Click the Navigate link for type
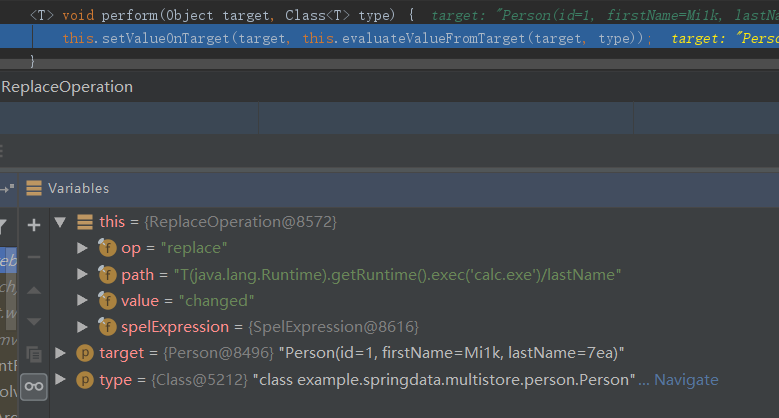The height and width of the screenshot is (418, 779). tap(686, 380)
